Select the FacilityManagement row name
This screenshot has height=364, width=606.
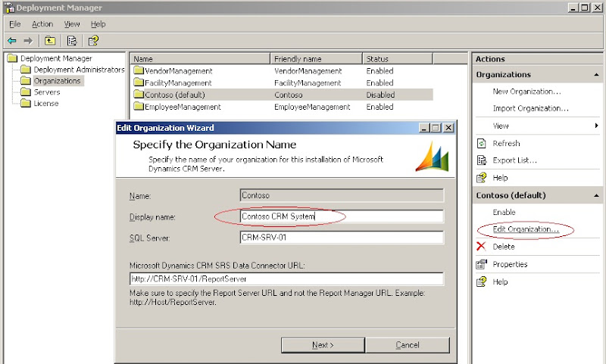(x=178, y=83)
